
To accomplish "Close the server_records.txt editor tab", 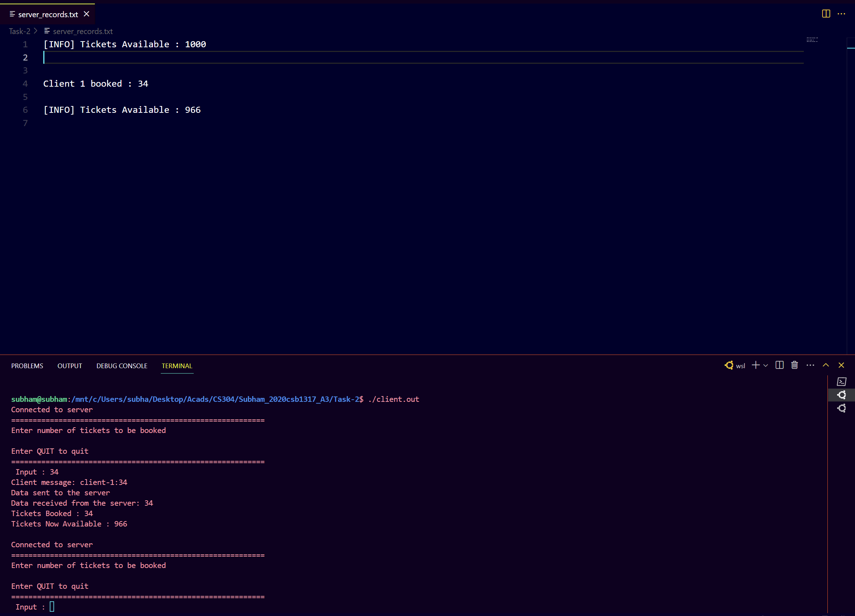I will point(86,14).
